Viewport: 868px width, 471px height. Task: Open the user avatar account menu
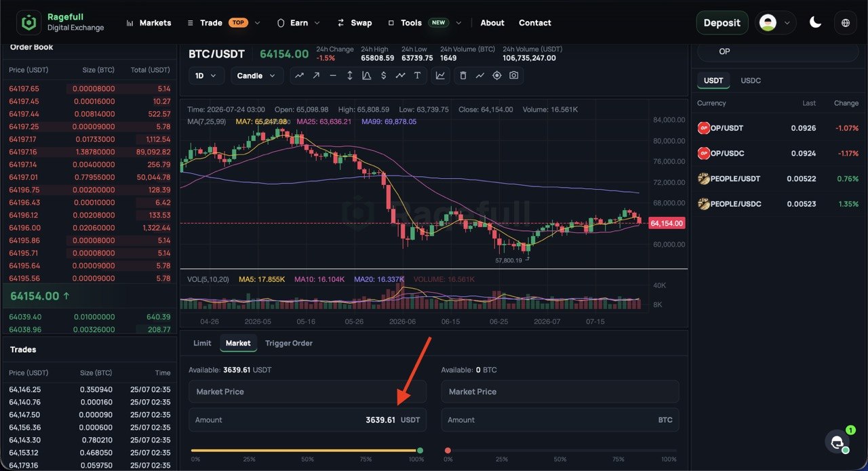(775, 22)
